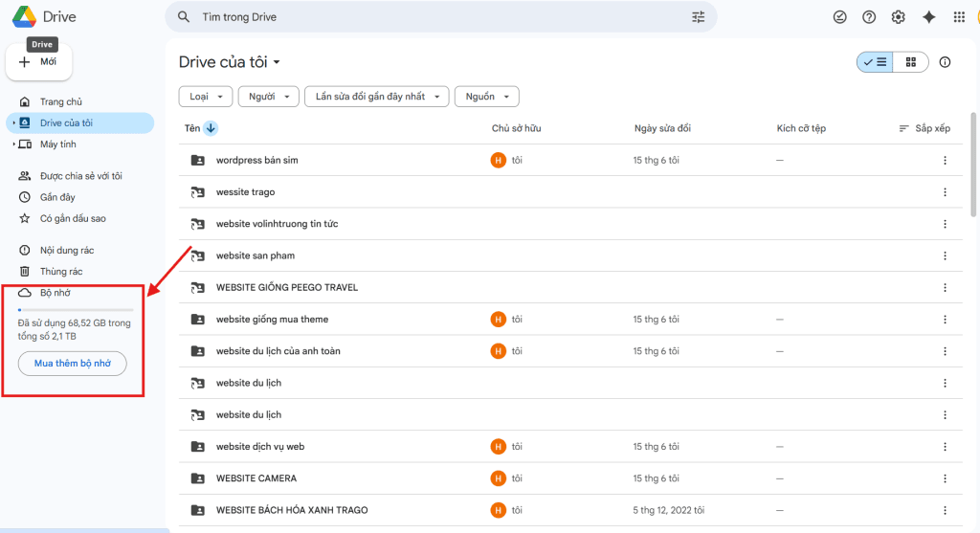The height and width of the screenshot is (533, 980).
Task: Open more actions for website san pham
Action: [x=945, y=256]
